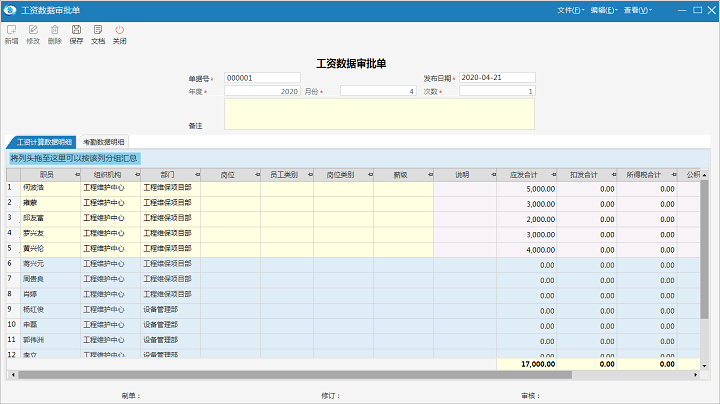Pin the 说明 column using its pin icon
Viewport: 720px width, 404px height.
(x=494, y=175)
